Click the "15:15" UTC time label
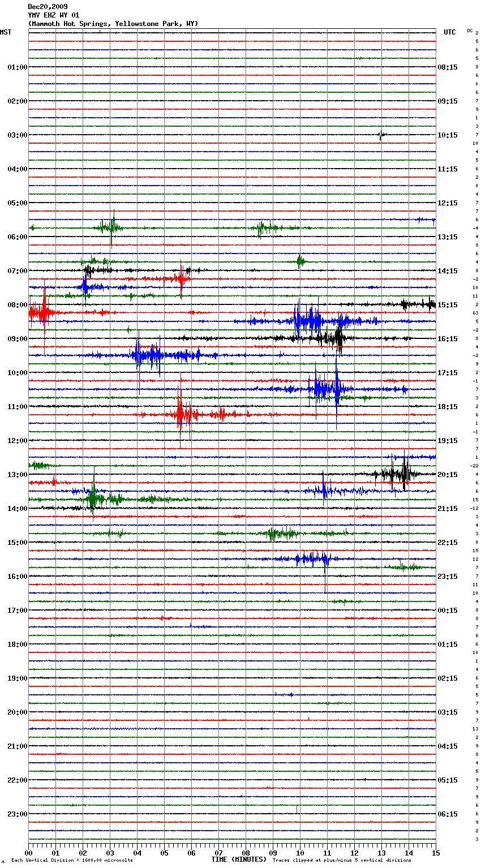Image resolution: width=481 pixels, height=868 pixels. pyautogui.click(x=448, y=305)
